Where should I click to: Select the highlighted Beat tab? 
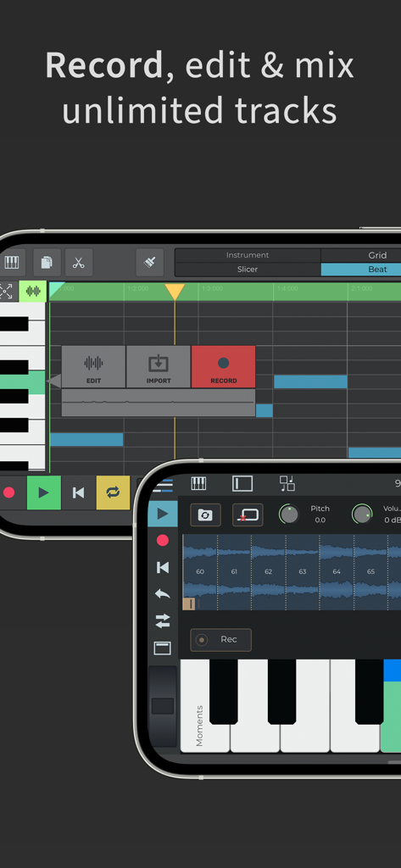361,270
